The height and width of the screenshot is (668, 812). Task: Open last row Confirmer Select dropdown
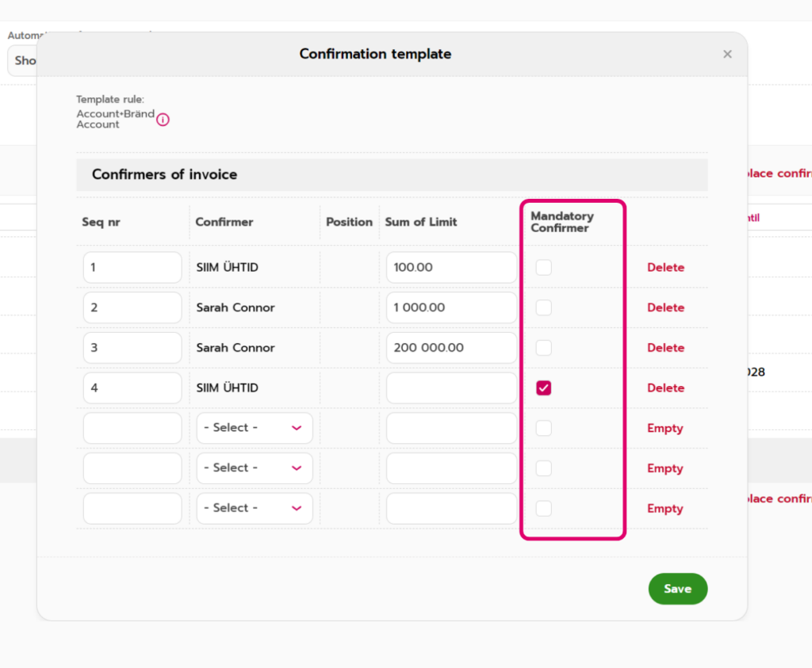coord(254,508)
